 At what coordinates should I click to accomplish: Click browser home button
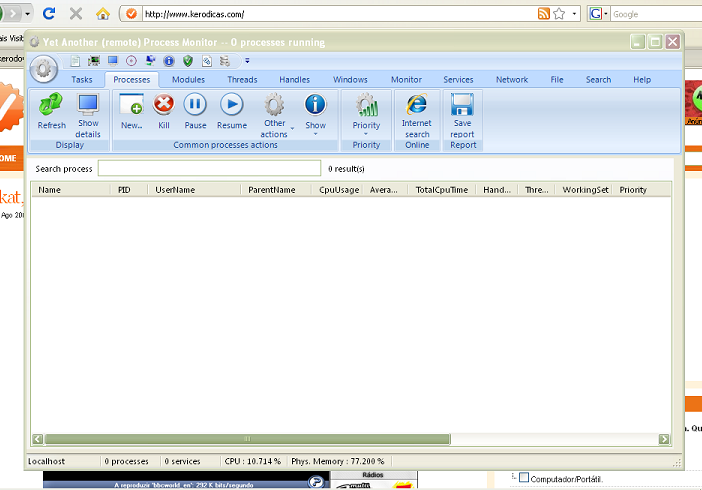[103, 14]
